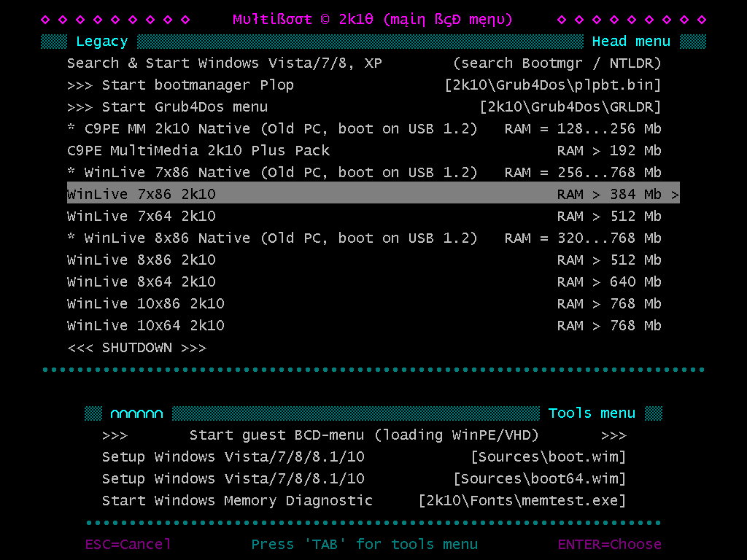Click ENTER=Choose label
This screenshot has height=560, width=747.
tap(609, 544)
